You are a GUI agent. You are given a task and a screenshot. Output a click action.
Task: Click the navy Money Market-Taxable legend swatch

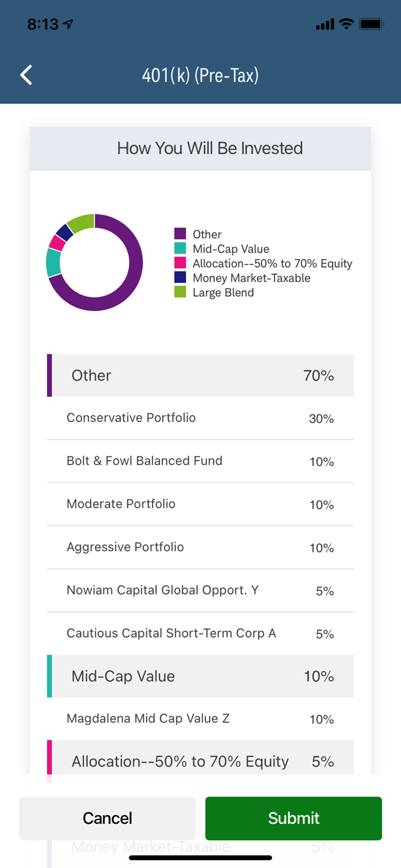[180, 277]
